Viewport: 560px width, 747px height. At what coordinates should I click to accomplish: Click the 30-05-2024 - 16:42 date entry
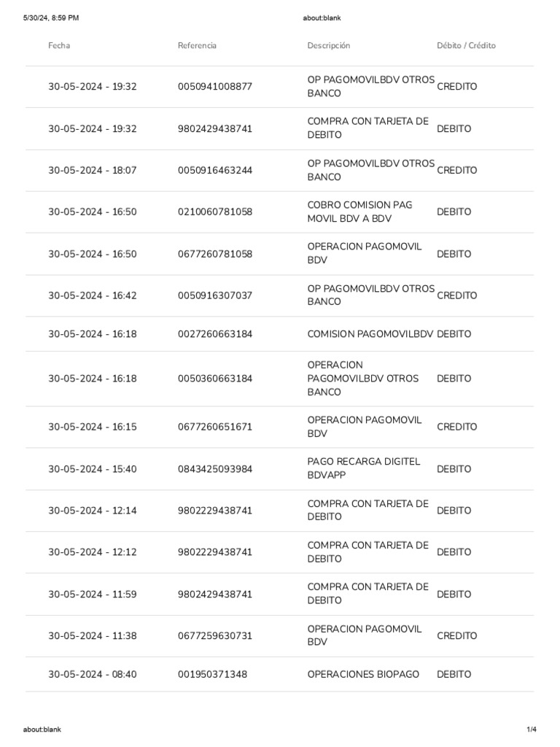click(x=93, y=296)
